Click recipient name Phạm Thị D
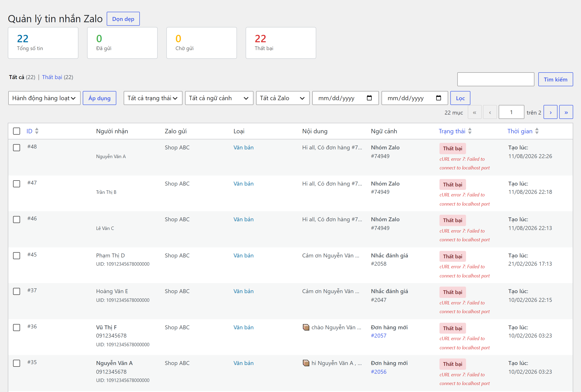Screen dimensions: 581x392 [110, 255]
